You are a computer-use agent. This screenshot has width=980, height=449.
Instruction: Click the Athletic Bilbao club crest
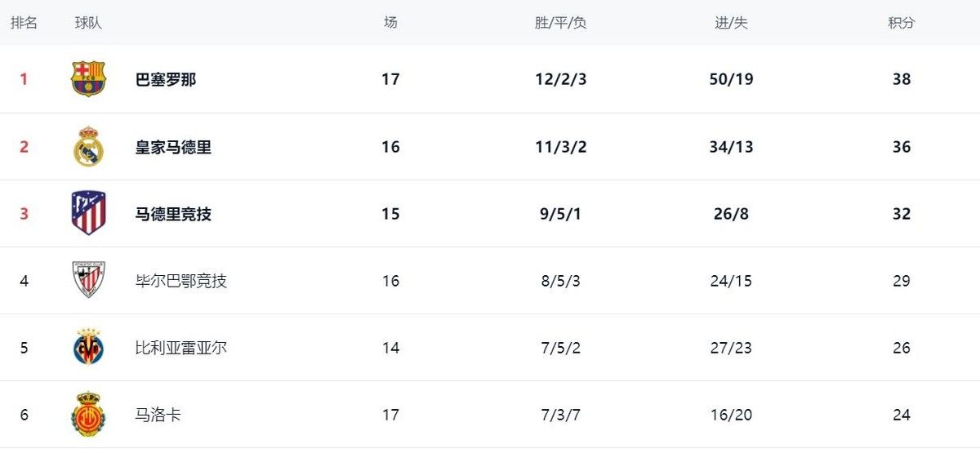88,280
